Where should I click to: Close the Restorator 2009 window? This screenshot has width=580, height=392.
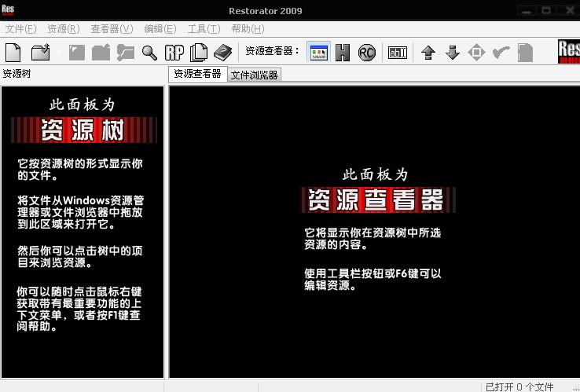coord(570,10)
